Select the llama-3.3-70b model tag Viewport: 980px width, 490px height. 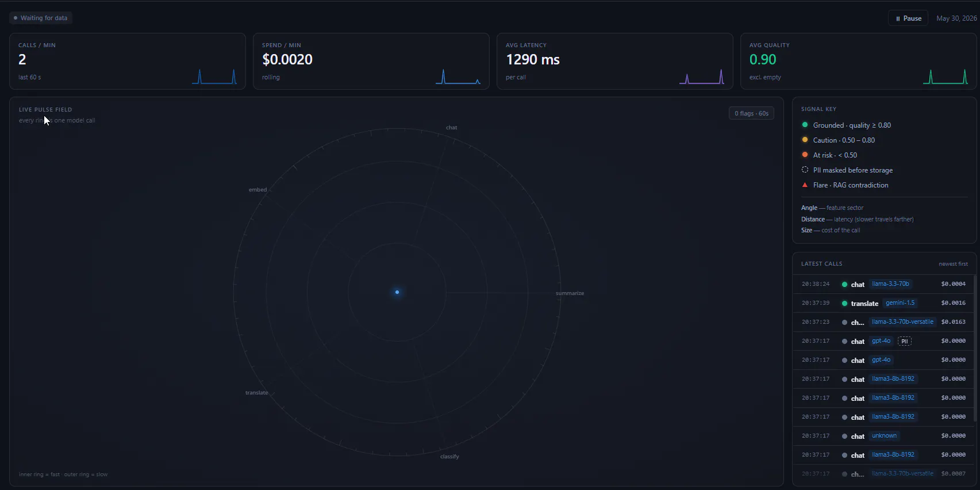point(890,284)
